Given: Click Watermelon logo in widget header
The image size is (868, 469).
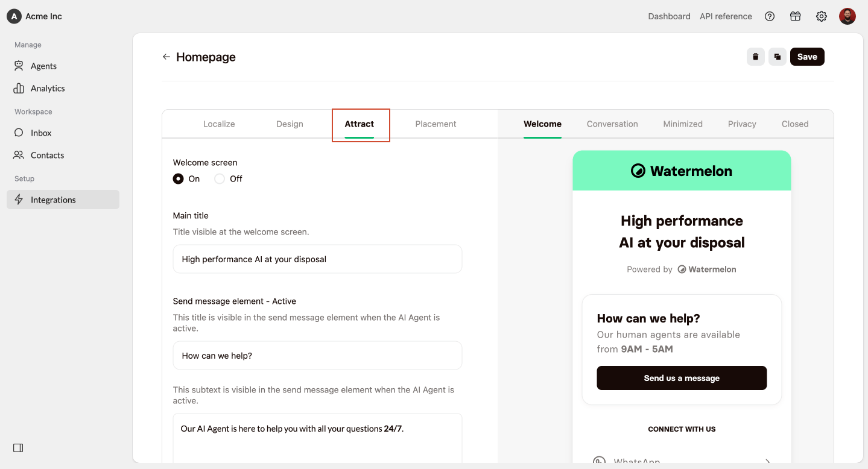Looking at the screenshot, I should click(x=682, y=171).
